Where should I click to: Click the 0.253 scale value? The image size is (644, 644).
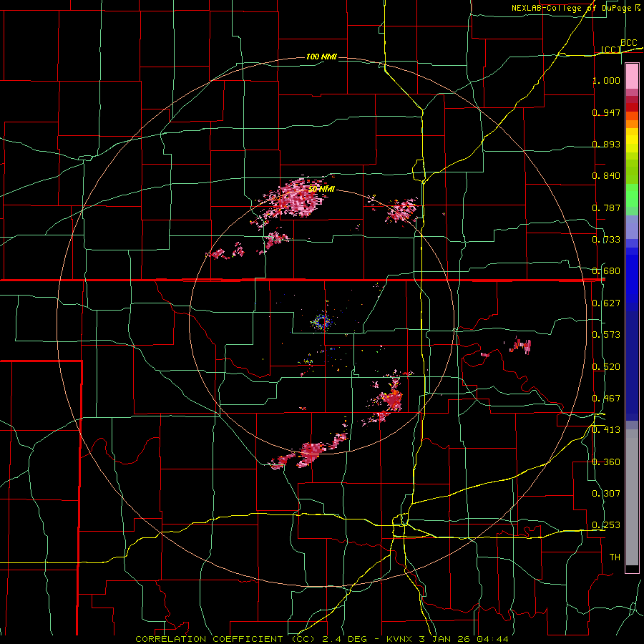click(x=606, y=525)
